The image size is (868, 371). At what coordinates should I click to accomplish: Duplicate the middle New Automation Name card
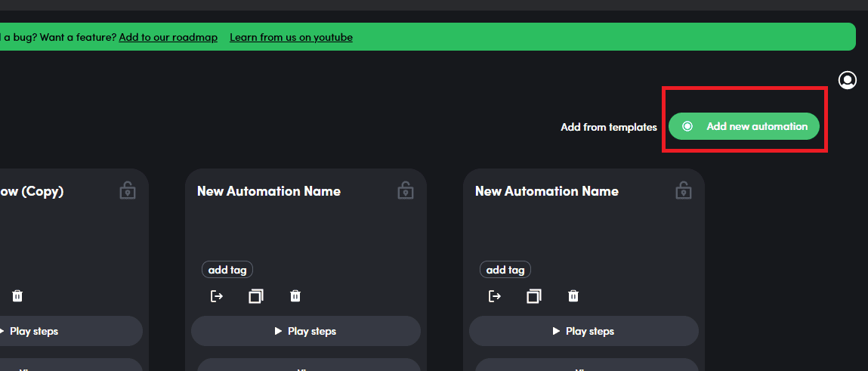256,296
